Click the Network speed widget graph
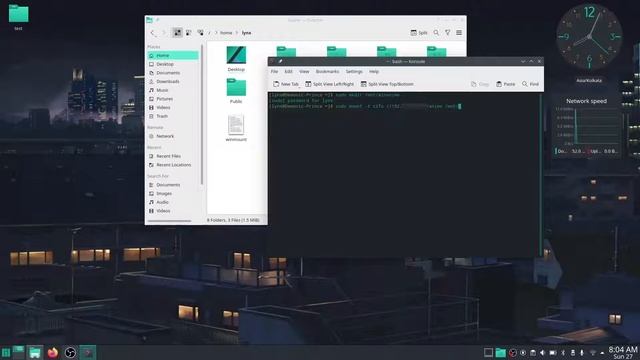 pos(587,127)
